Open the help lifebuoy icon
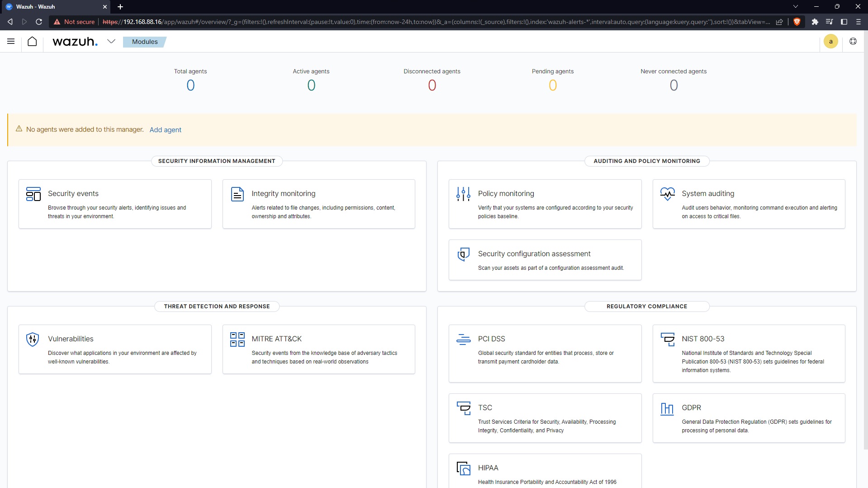The width and height of the screenshot is (868, 488). click(x=853, y=41)
